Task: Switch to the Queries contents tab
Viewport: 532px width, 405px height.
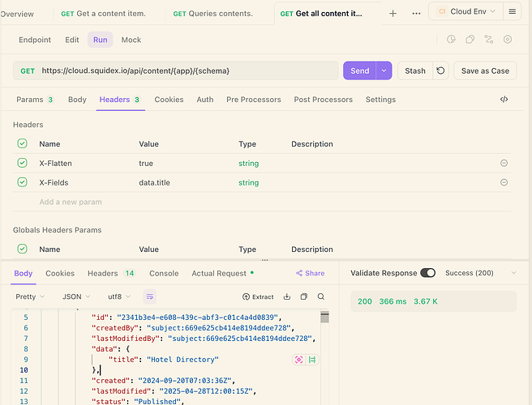Action: click(212, 14)
